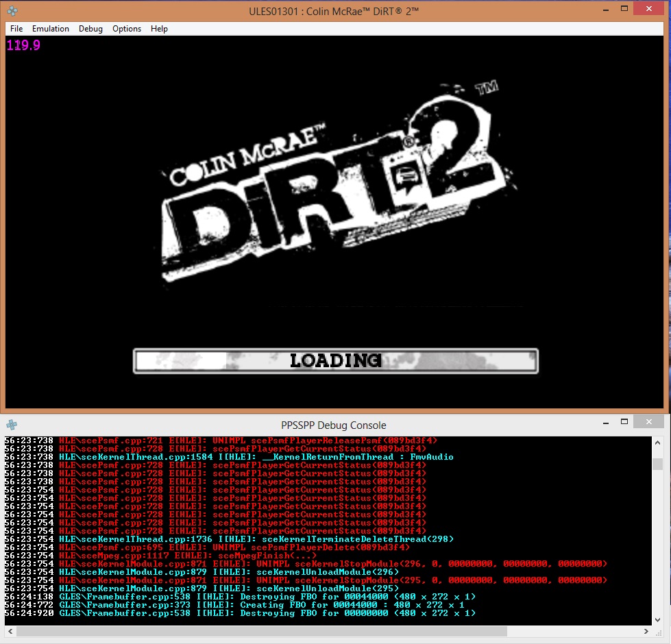Click the Debug Console window icon
Screen dimensions: 671x644
12,425
